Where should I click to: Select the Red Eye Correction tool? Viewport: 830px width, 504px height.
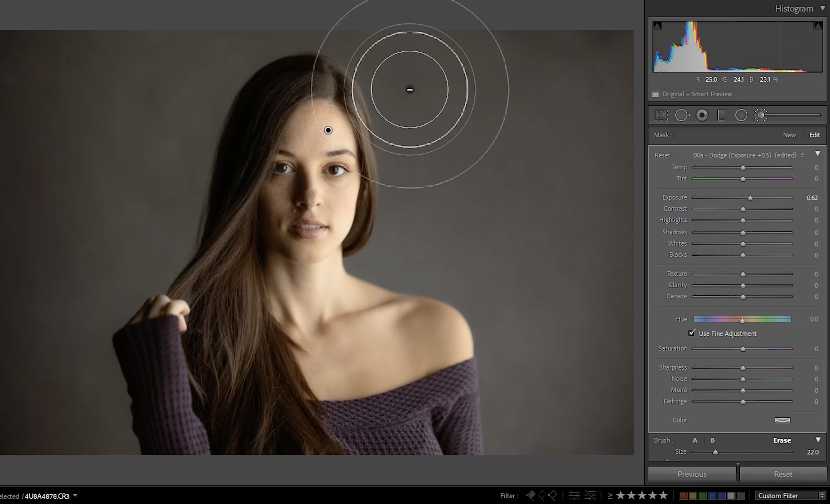[702, 115]
